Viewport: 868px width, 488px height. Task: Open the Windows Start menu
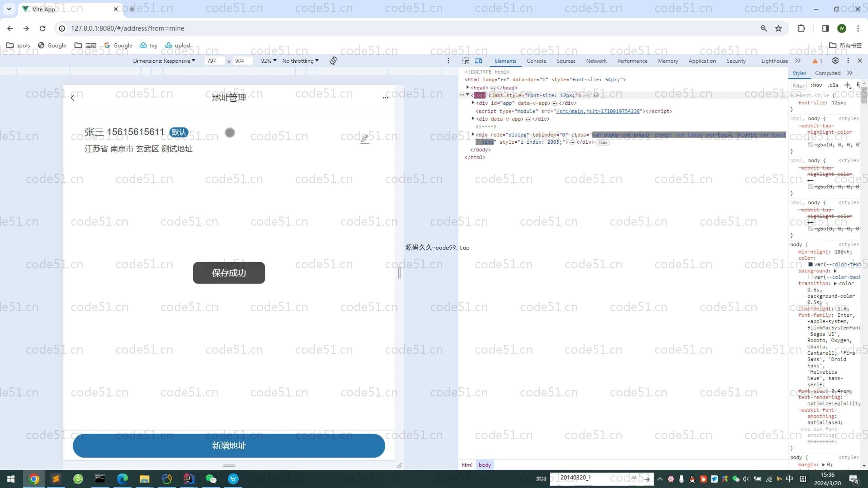11,479
